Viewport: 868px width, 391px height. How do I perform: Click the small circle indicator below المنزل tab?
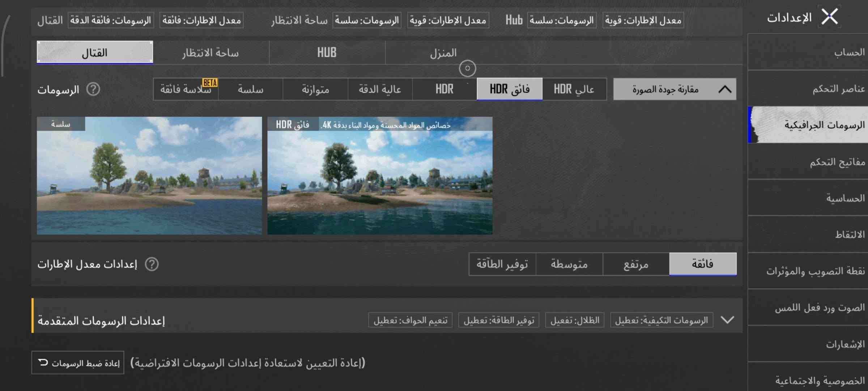pyautogui.click(x=467, y=68)
